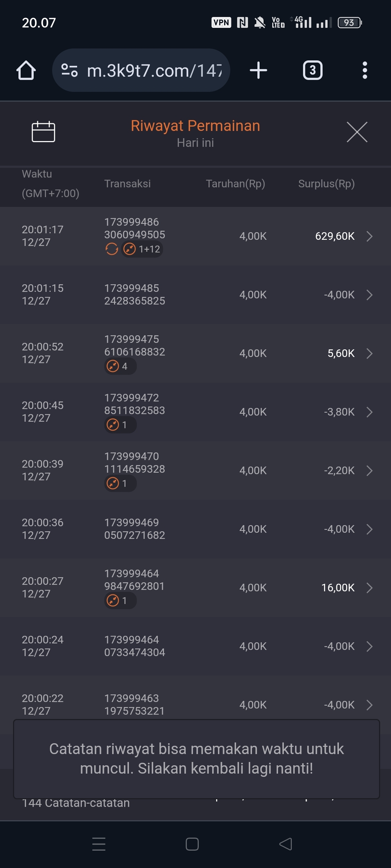Open the calendar date filter icon
Viewport: 391px width, 868px height.
tap(43, 132)
